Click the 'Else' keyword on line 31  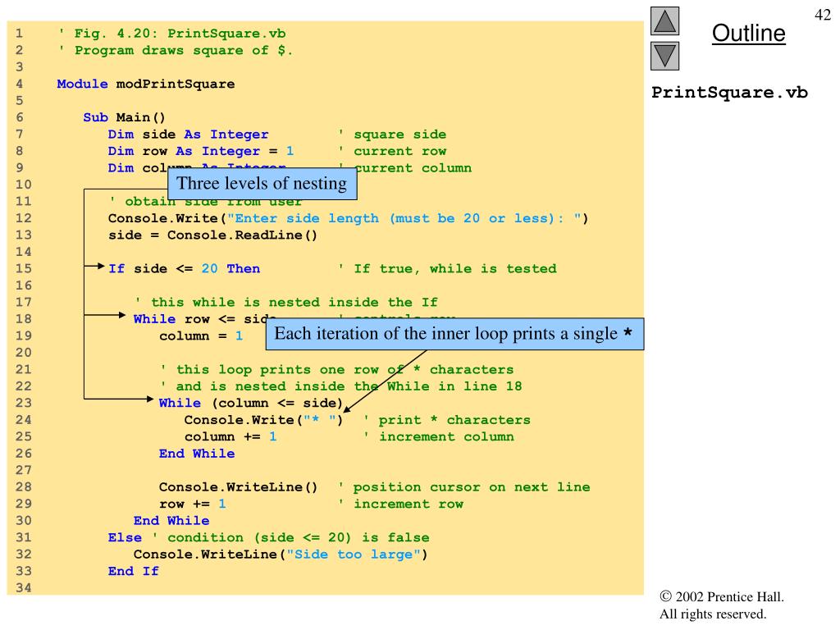point(125,537)
